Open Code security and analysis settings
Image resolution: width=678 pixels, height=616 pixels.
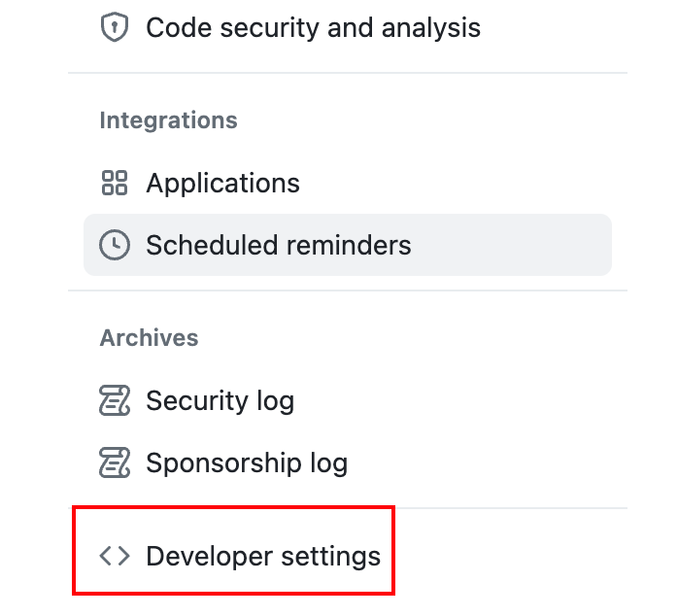click(x=313, y=27)
